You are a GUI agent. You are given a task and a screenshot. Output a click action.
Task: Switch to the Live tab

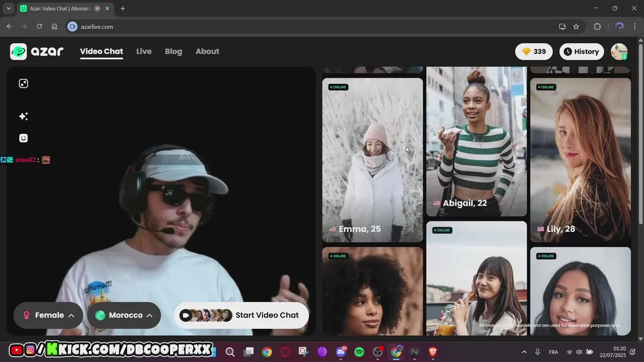coord(144,51)
